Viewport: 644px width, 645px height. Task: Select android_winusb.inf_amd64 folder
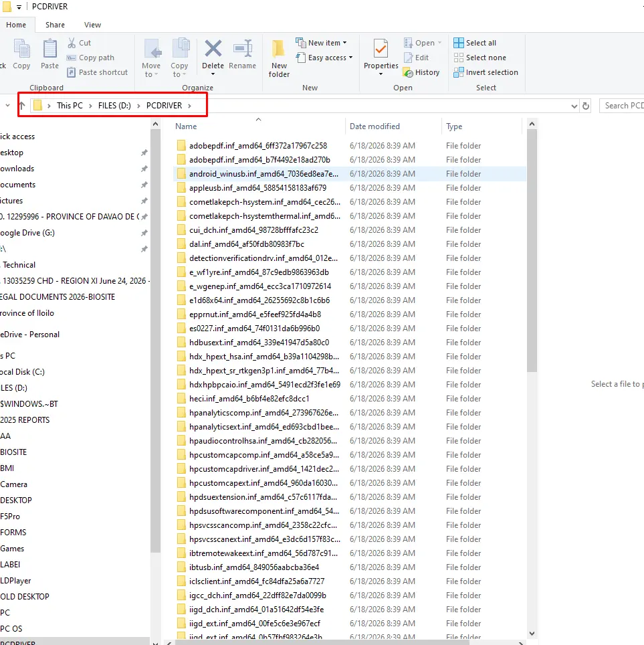(263, 174)
